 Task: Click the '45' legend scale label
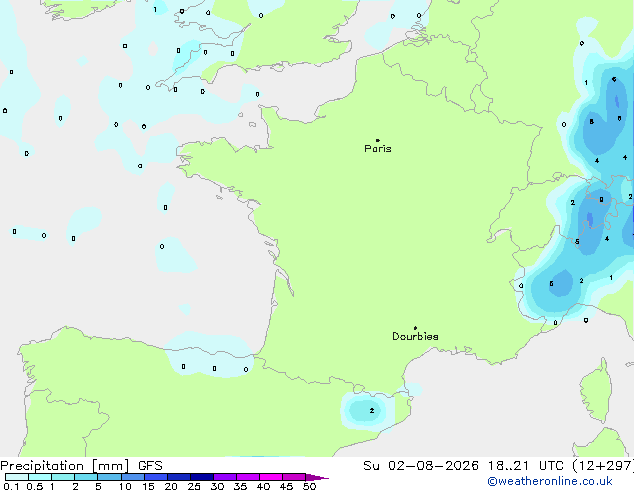coord(286,486)
